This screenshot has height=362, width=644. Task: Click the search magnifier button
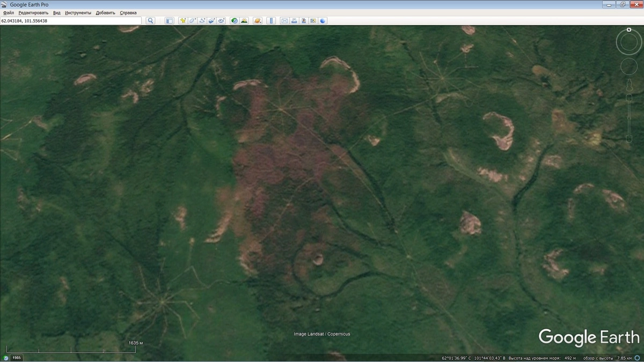coord(151,21)
